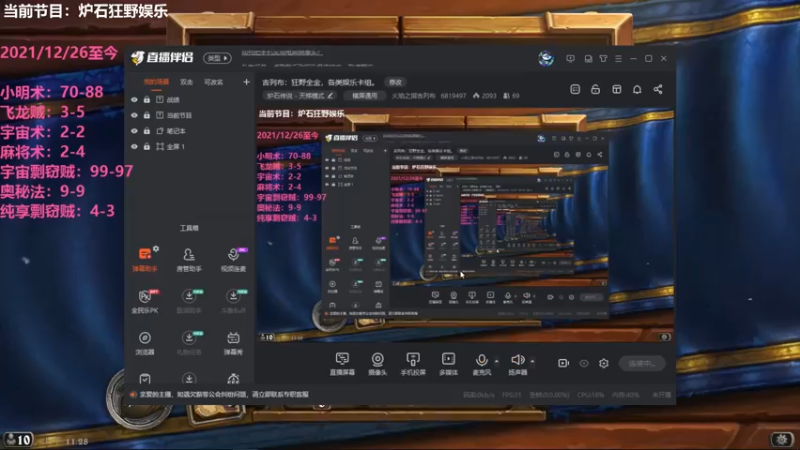This screenshot has width=800, height=450.
Task: Select the 笔记本 source row
Action: tap(189, 131)
